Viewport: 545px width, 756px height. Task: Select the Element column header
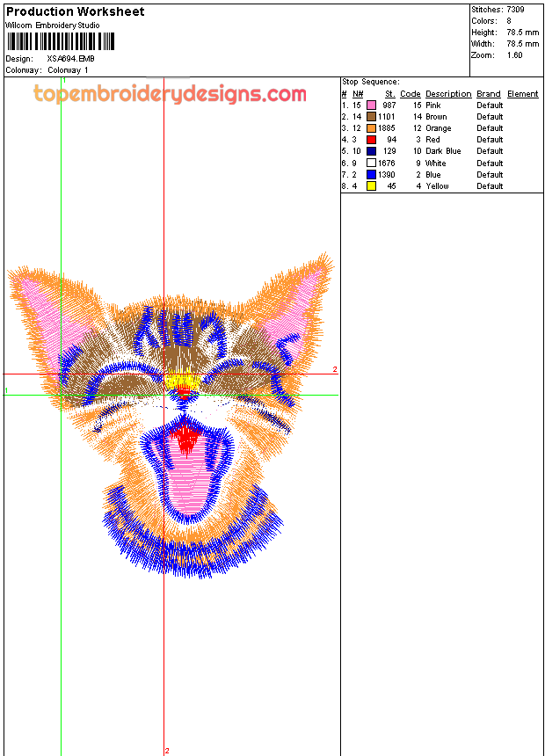tap(522, 94)
